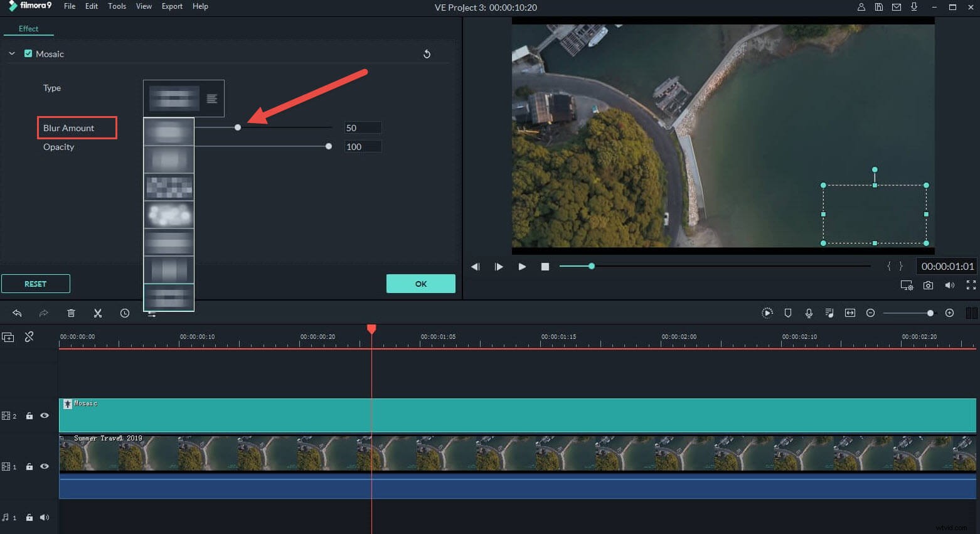The image size is (980, 534).
Task: Hide track 2 with eye icon
Action: pos(44,415)
